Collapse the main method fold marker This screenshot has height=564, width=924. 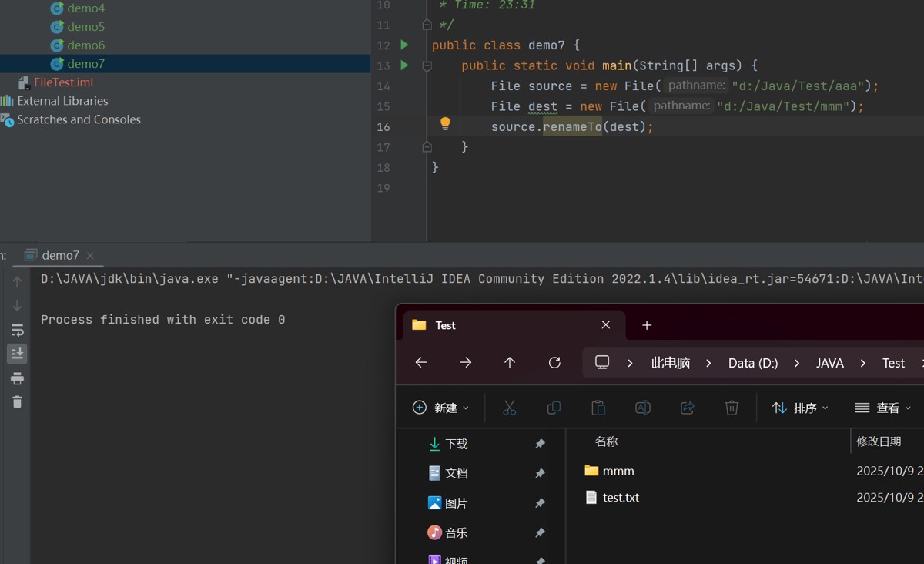pyautogui.click(x=427, y=66)
